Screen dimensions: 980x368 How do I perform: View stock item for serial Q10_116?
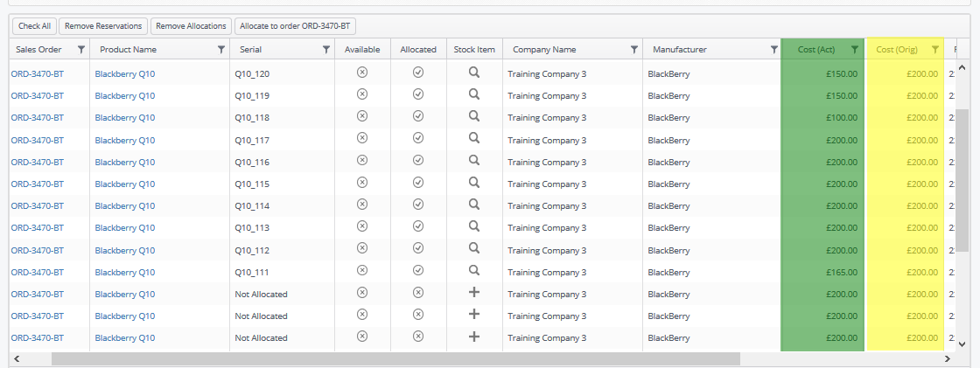[474, 161]
